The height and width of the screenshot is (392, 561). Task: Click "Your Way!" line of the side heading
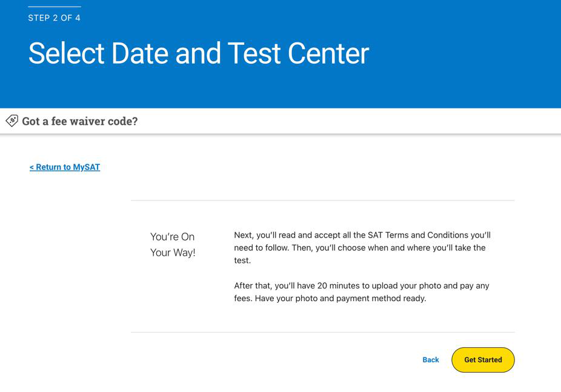tap(173, 253)
